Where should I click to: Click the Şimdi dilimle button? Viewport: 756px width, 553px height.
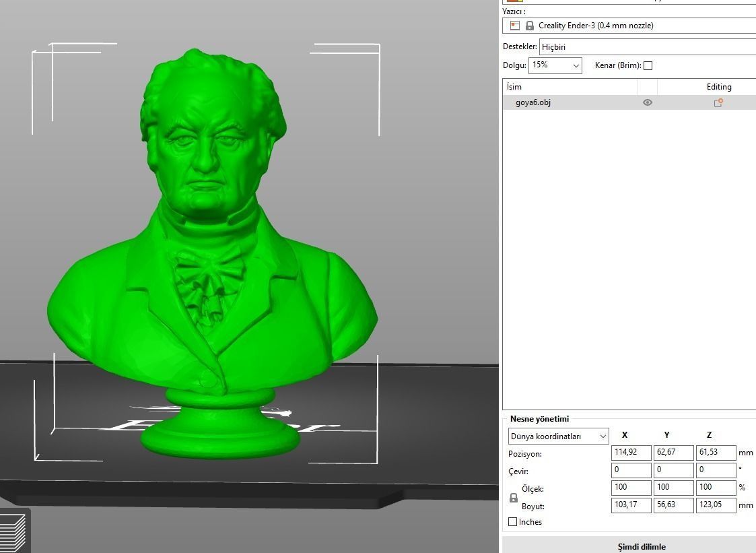pos(629,546)
